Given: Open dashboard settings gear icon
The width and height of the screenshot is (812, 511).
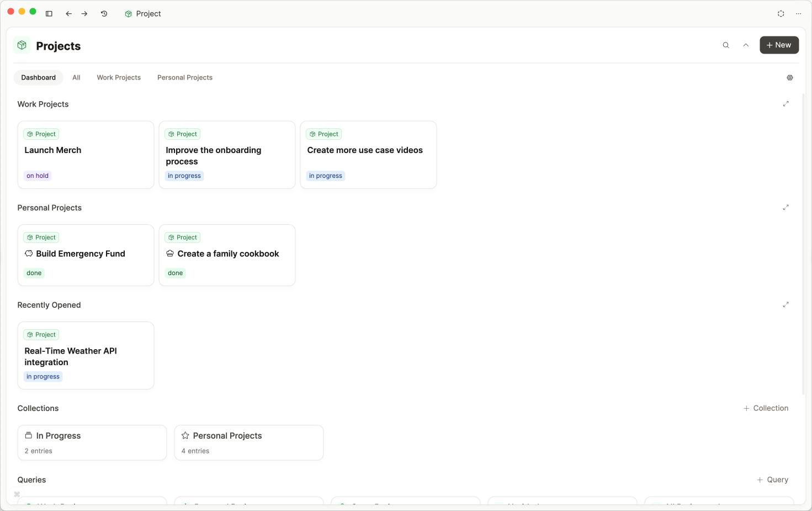Looking at the screenshot, I should 790,78.
